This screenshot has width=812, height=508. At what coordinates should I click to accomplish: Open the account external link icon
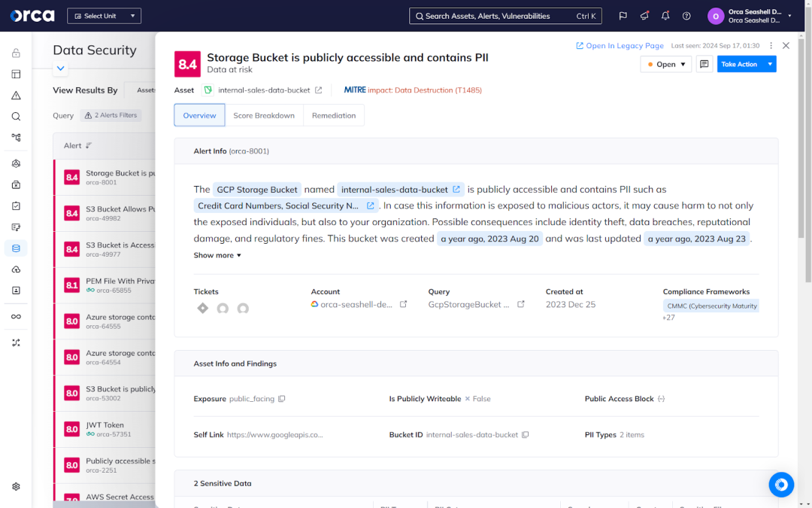[404, 304]
